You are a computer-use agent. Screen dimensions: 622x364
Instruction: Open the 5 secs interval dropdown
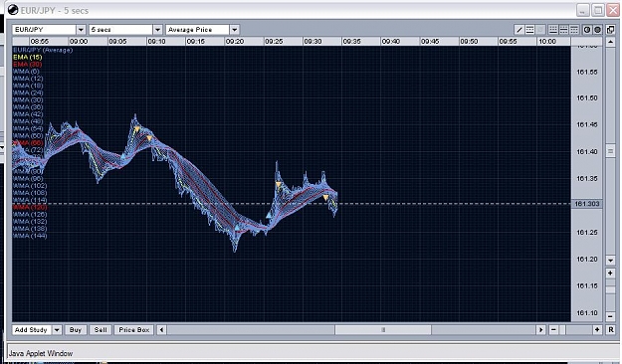(x=157, y=30)
